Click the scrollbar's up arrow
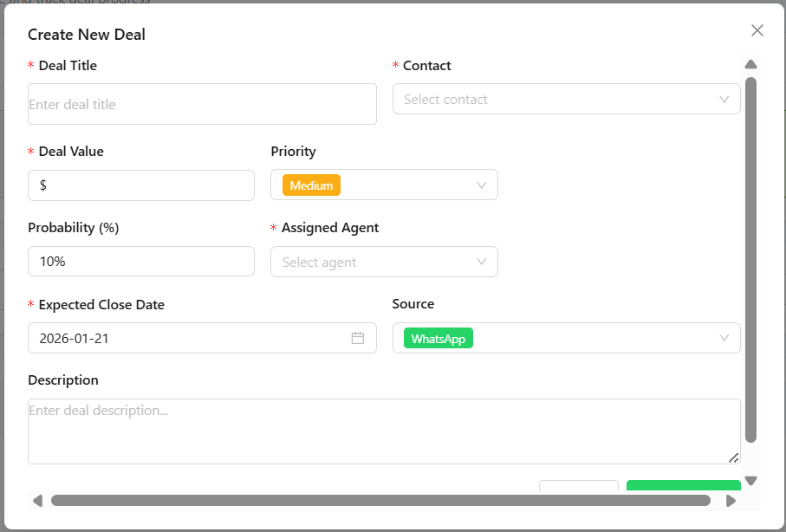This screenshot has width=786, height=532. [750, 63]
